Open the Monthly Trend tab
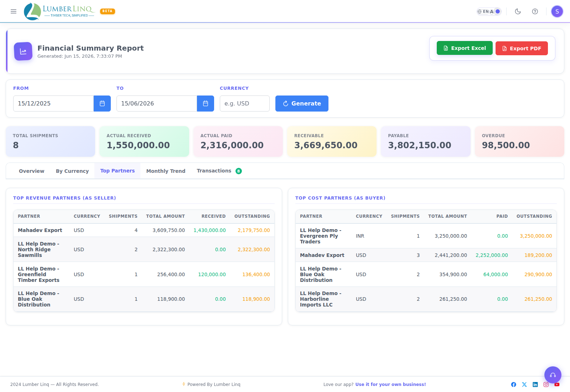570x392 pixels. coord(166,171)
